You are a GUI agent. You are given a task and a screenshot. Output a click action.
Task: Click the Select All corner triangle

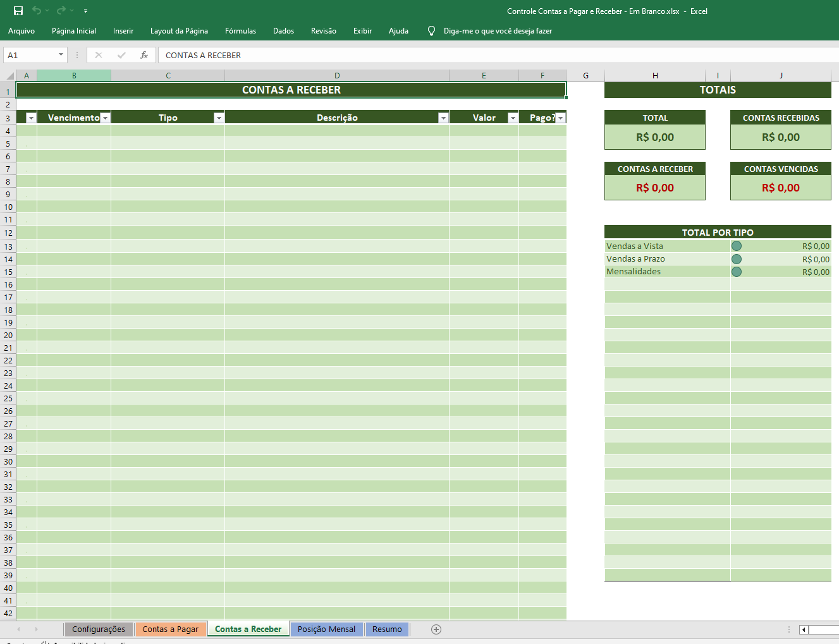pyautogui.click(x=9, y=76)
